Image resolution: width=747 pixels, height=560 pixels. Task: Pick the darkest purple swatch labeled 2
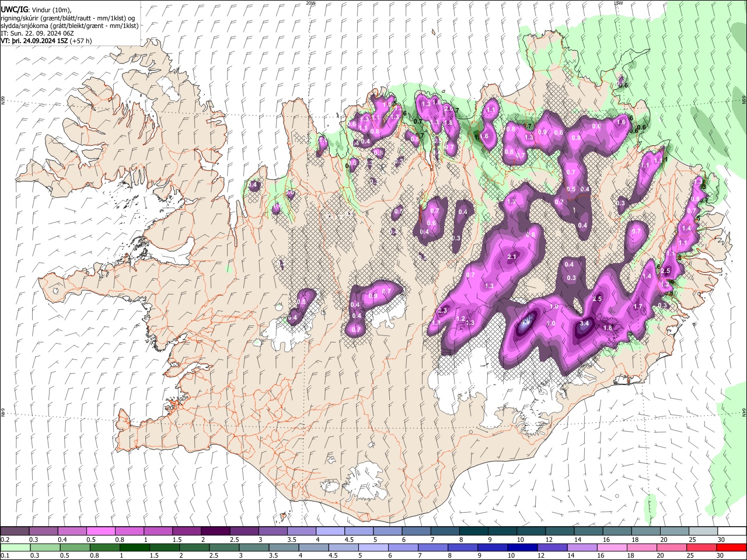click(x=215, y=531)
